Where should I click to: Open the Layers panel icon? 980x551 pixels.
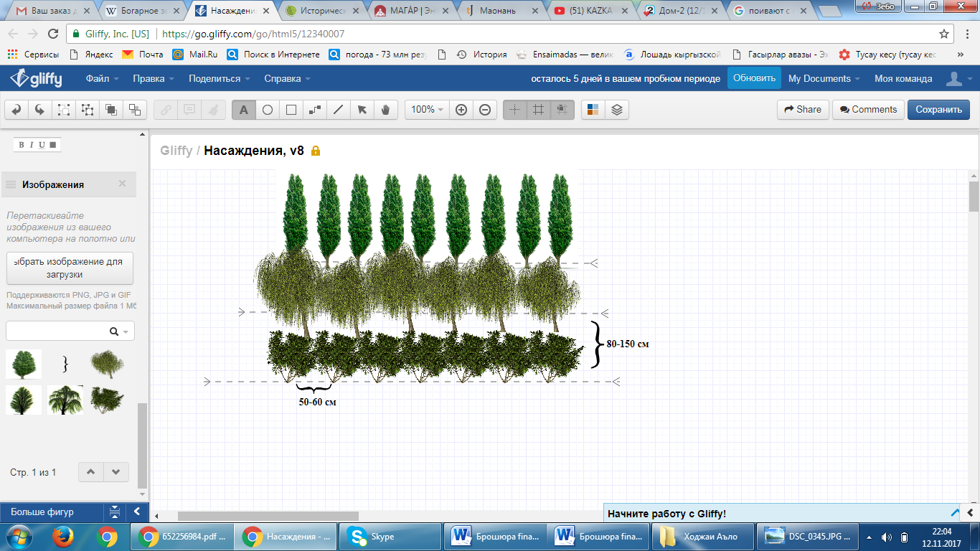pos(616,110)
